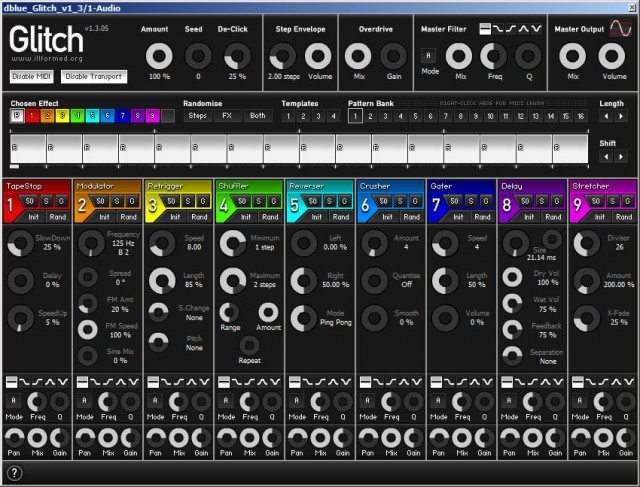This screenshot has width=640, height=487.
Task: Click the Reverser Mode Ping Pong knob
Action: point(304,318)
